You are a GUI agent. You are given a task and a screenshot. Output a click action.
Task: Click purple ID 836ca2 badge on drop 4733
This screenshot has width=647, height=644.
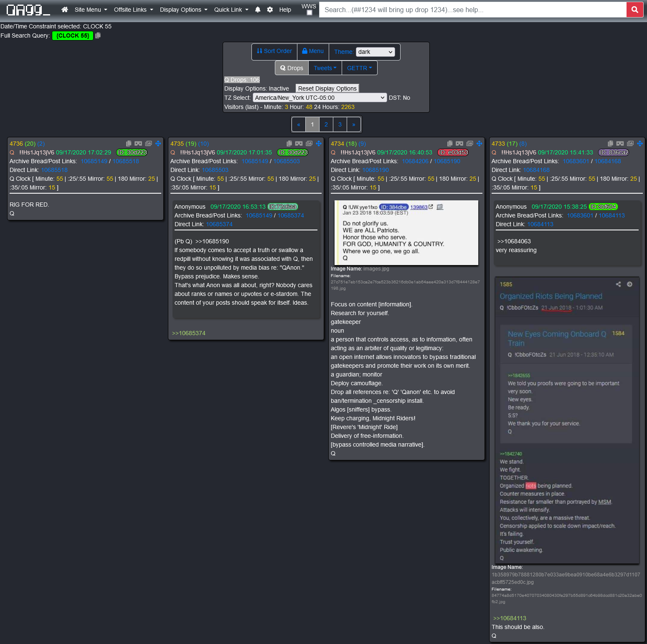click(x=614, y=152)
